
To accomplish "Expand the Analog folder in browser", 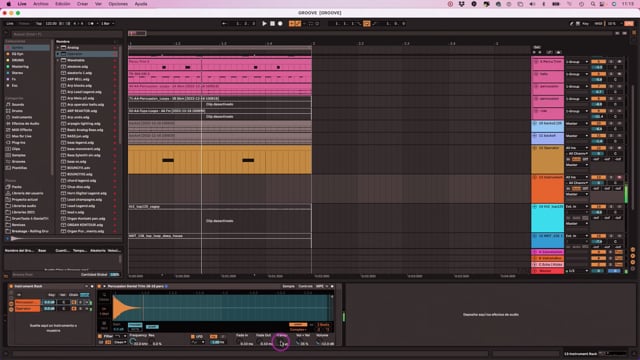I will coord(58,47).
